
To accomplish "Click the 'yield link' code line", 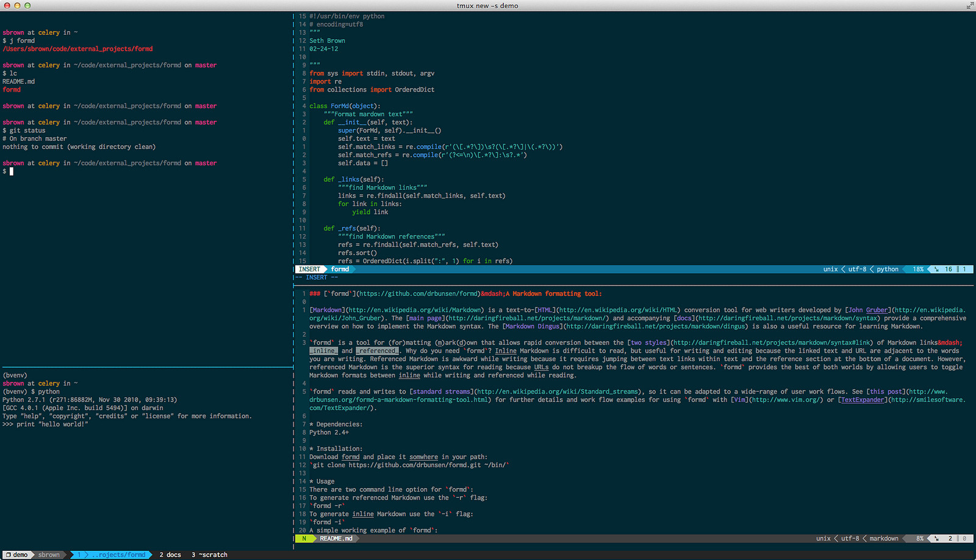I will coord(370,212).
